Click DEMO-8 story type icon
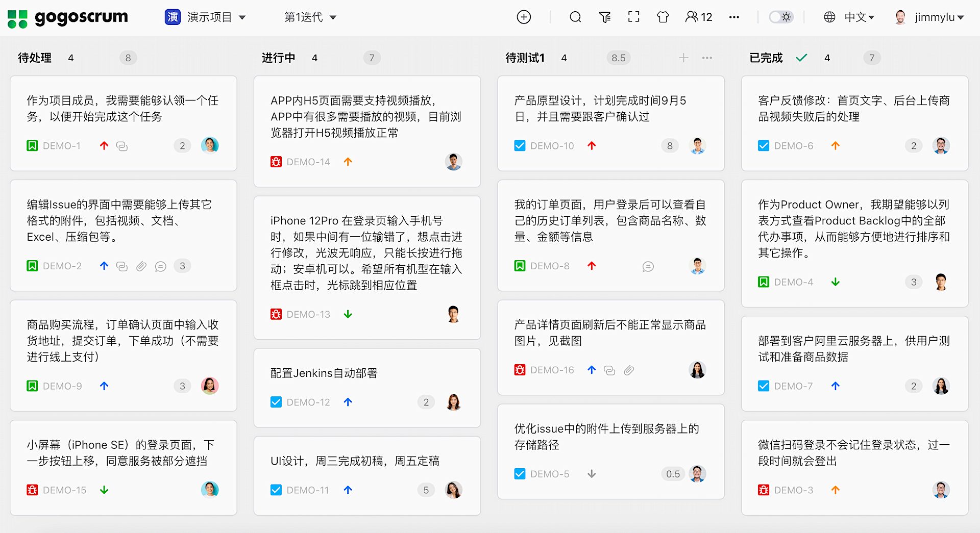This screenshot has width=980, height=533. pos(520,266)
